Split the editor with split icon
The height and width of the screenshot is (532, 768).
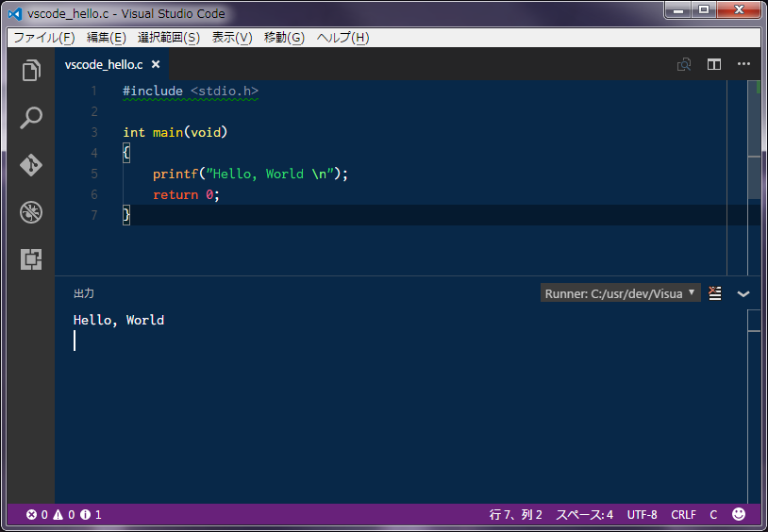714,64
